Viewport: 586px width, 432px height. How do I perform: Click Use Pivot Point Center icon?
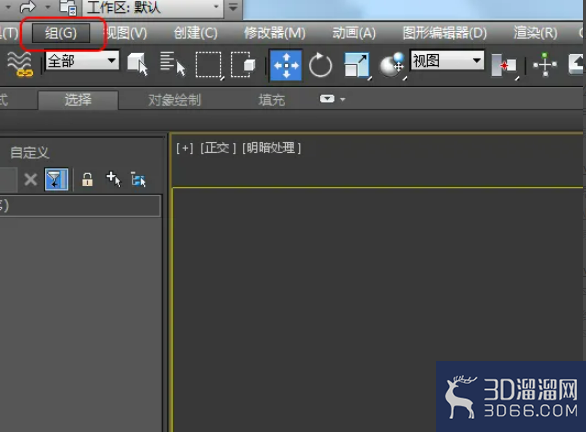(x=505, y=66)
